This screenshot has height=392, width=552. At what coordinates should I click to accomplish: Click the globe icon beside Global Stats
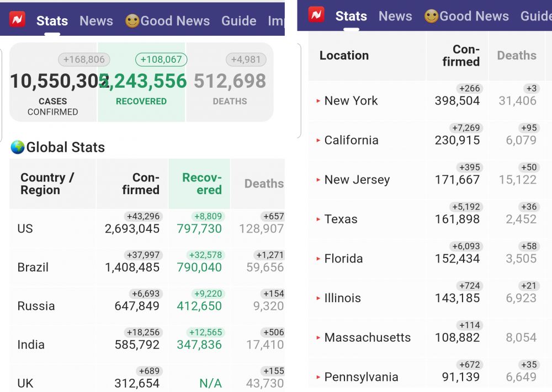click(18, 147)
